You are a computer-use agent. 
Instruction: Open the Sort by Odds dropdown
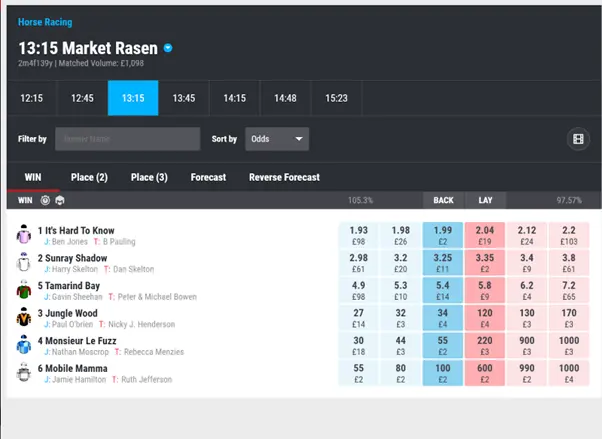coord(277,139)
